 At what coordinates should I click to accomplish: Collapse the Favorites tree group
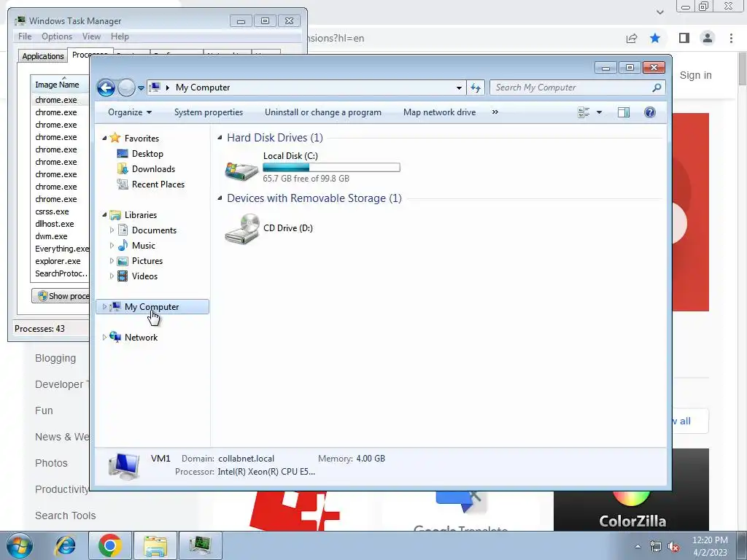(104, 138)
